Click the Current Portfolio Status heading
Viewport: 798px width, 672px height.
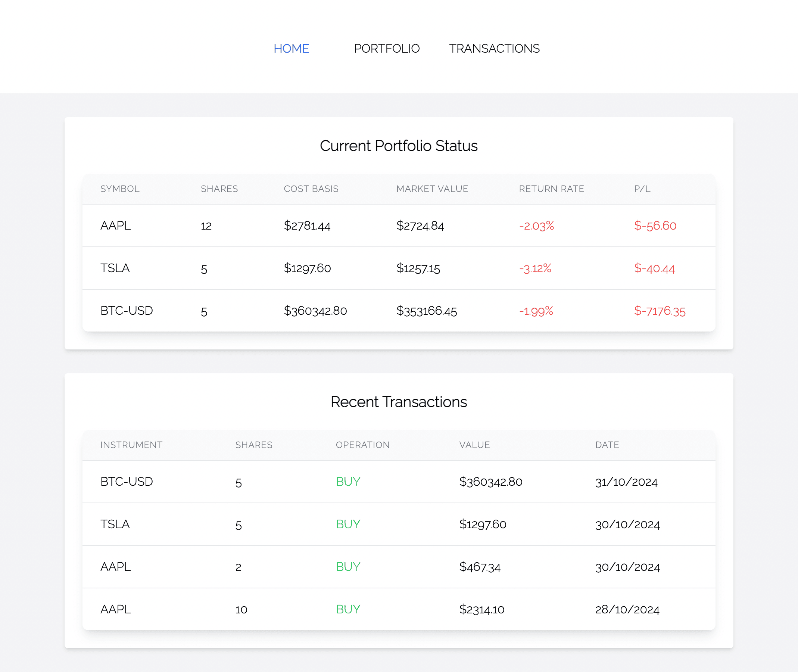tap(399, 146)
